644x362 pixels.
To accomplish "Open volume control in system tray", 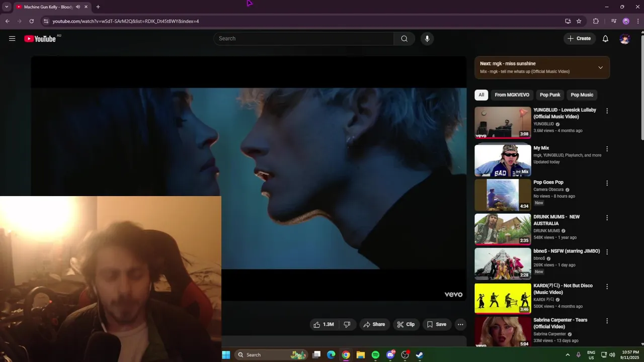I will pyautogui.click(x=612, y=355).
